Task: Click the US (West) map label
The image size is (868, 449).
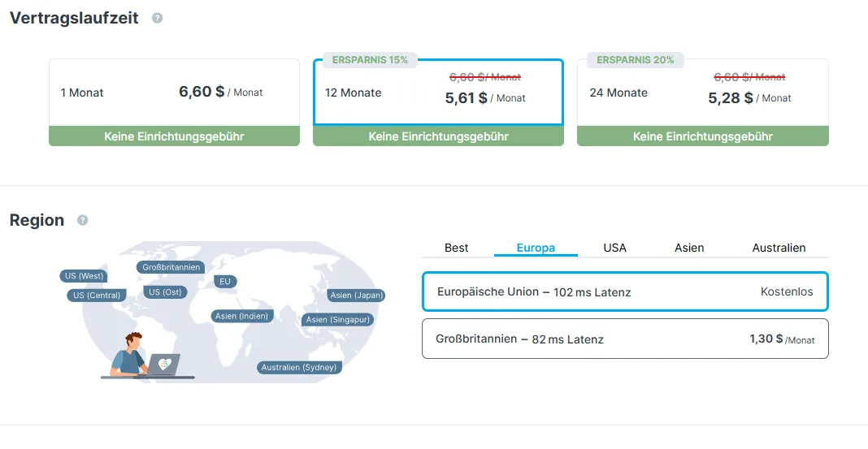Action: coord(84,276)
